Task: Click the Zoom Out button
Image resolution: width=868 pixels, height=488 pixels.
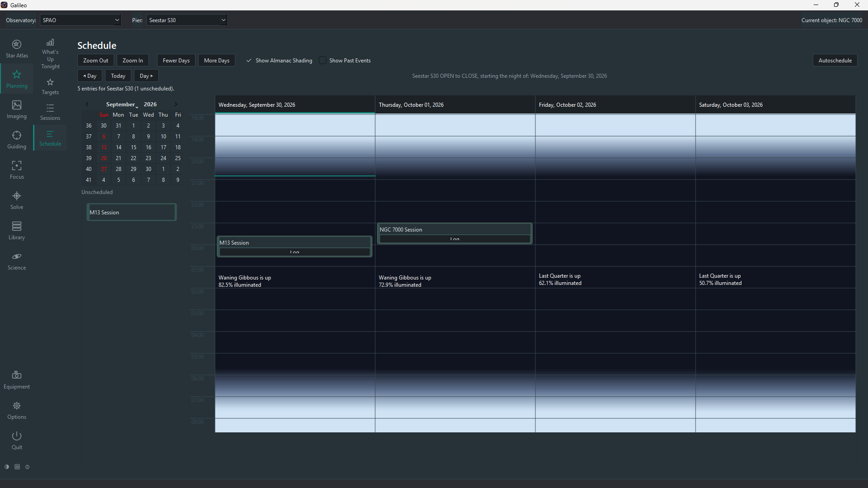Action: click(95, 61)
